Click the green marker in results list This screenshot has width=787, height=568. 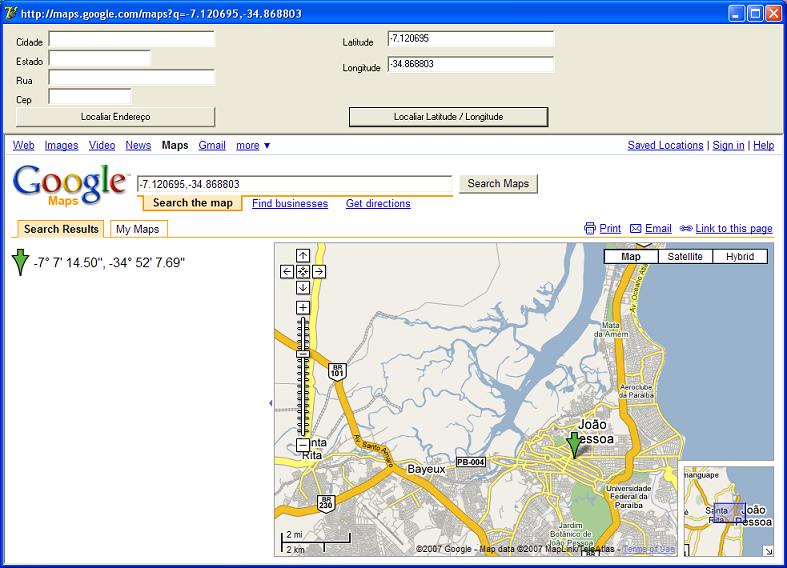[x=20, y=263]
